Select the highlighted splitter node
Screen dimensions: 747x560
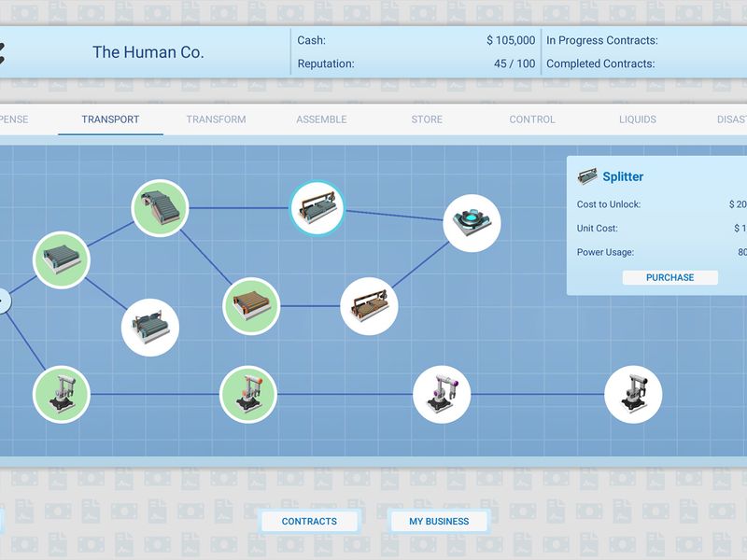(317, 208)
